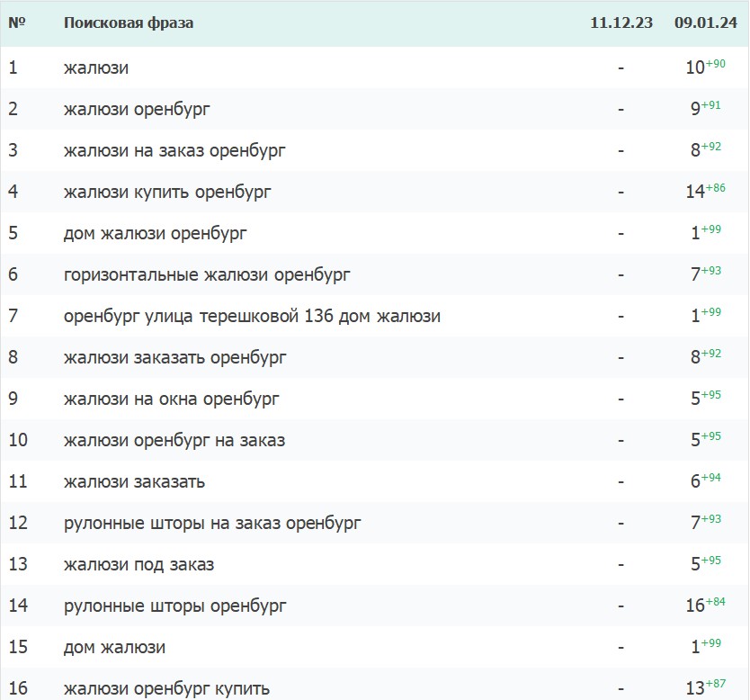Screen dimensions: 750x700
Task: Select the phrase 'жалюзи заказать оренбург'
Action: [x=175, y=357]
